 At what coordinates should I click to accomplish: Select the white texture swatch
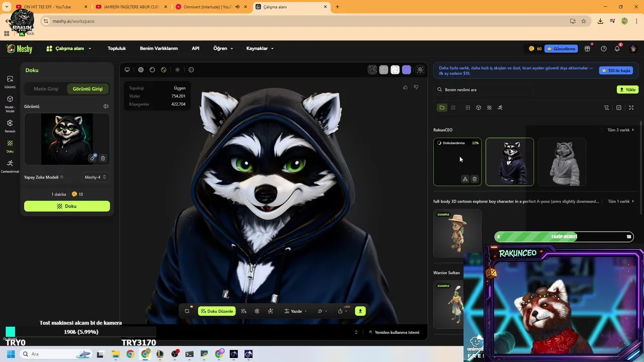pos(395,70)
